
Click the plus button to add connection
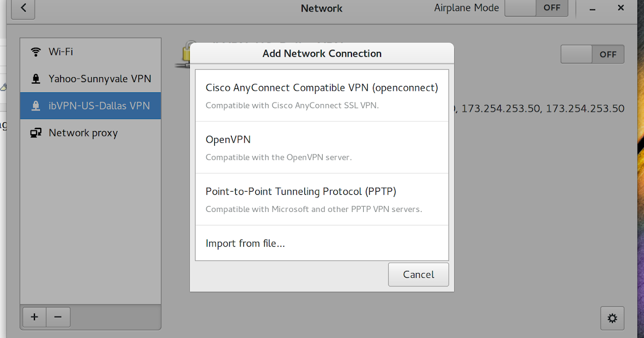pyautogui.click(x=34, y=317)
